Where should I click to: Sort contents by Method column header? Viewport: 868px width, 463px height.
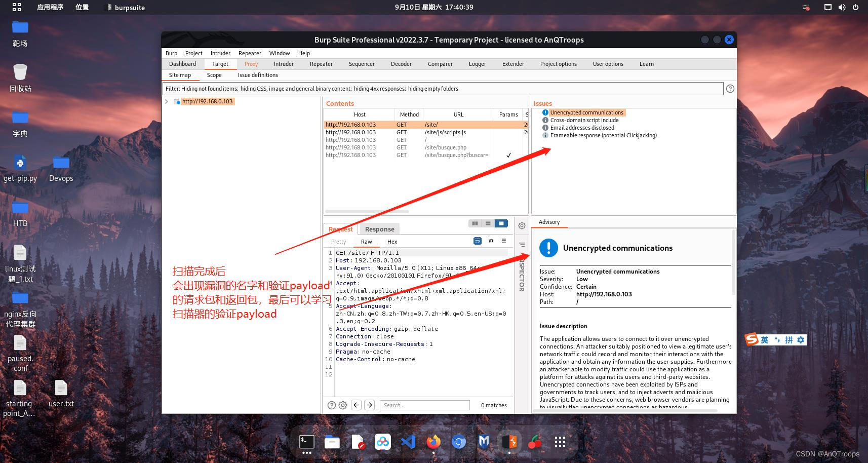pos(409,114)
